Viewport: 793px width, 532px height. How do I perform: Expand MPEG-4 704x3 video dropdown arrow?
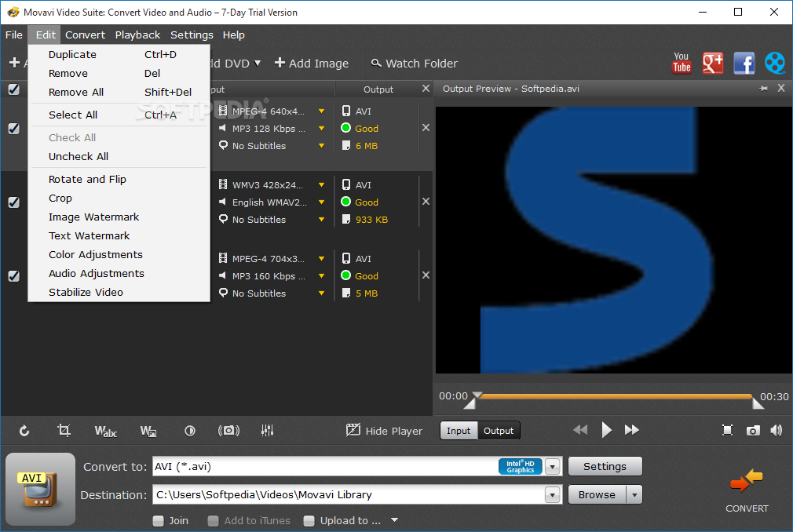point(321,259)
